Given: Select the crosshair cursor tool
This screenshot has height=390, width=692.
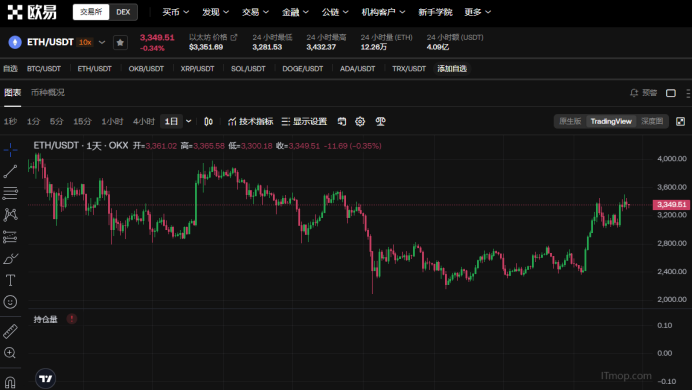Looking at the screenshot, I should tap(11, 150).
